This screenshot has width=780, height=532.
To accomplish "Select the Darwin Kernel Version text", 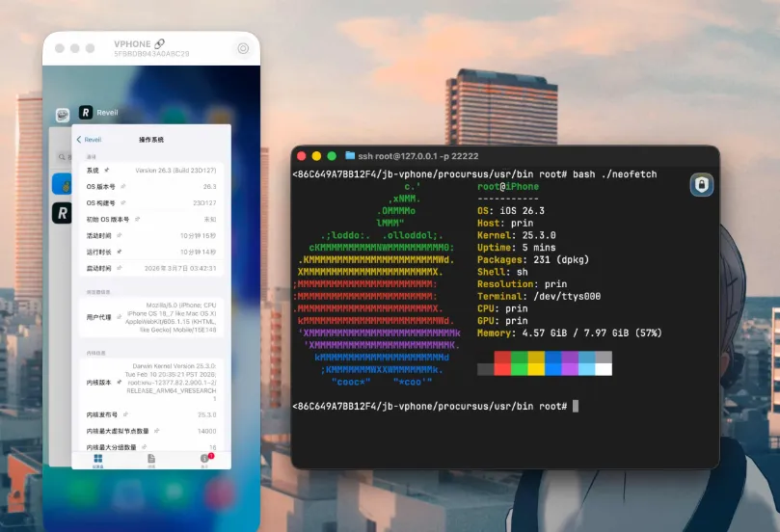I will point(171,383).
